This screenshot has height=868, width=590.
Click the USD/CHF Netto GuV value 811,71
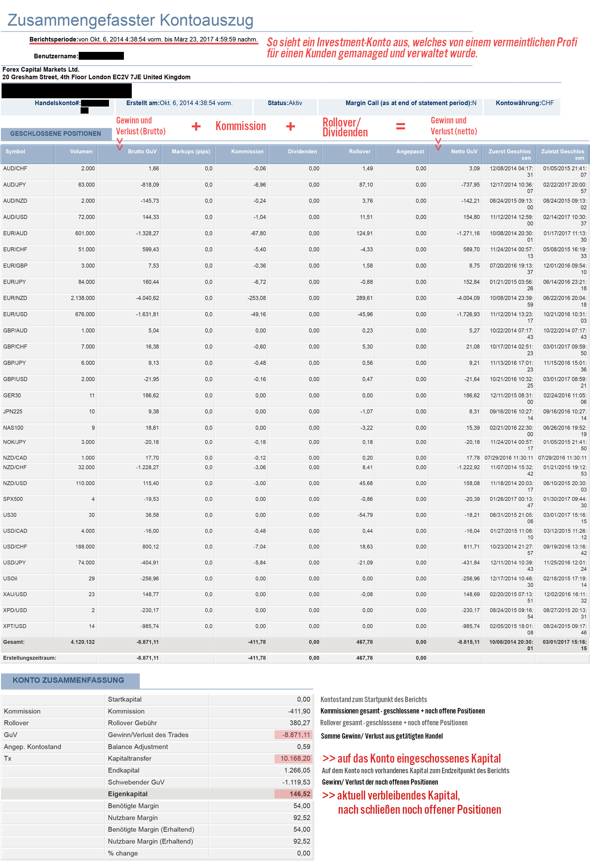pos(472,547)
